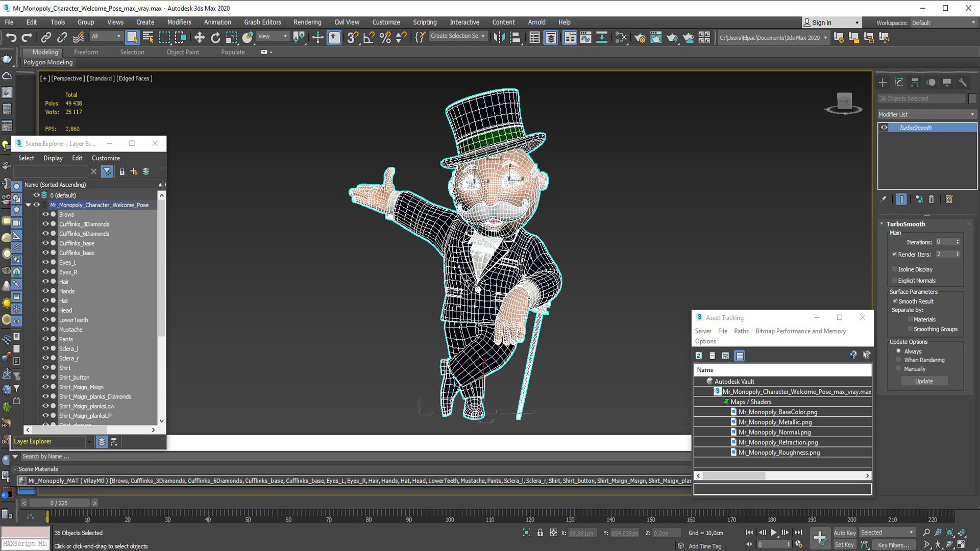The height and width of the screenshot is (551, 980).
Task: Click the Redo arrow icon
Action: coord(27,37)
